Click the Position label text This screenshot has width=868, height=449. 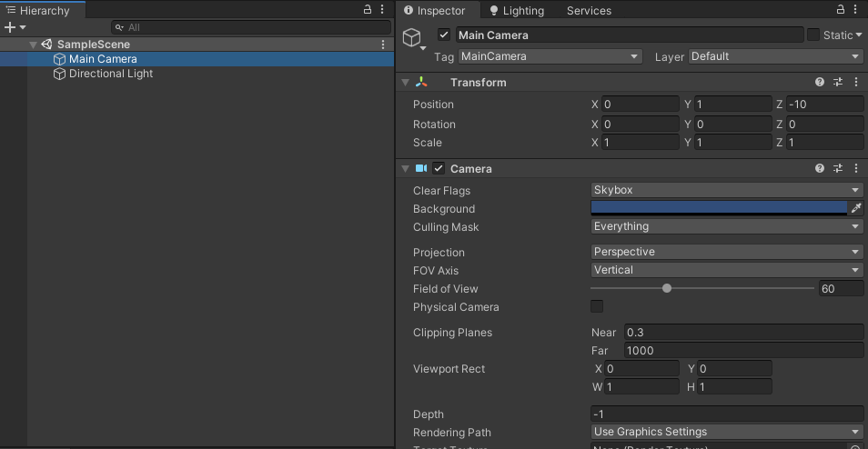pyautogui.click(x=433, y=105)
